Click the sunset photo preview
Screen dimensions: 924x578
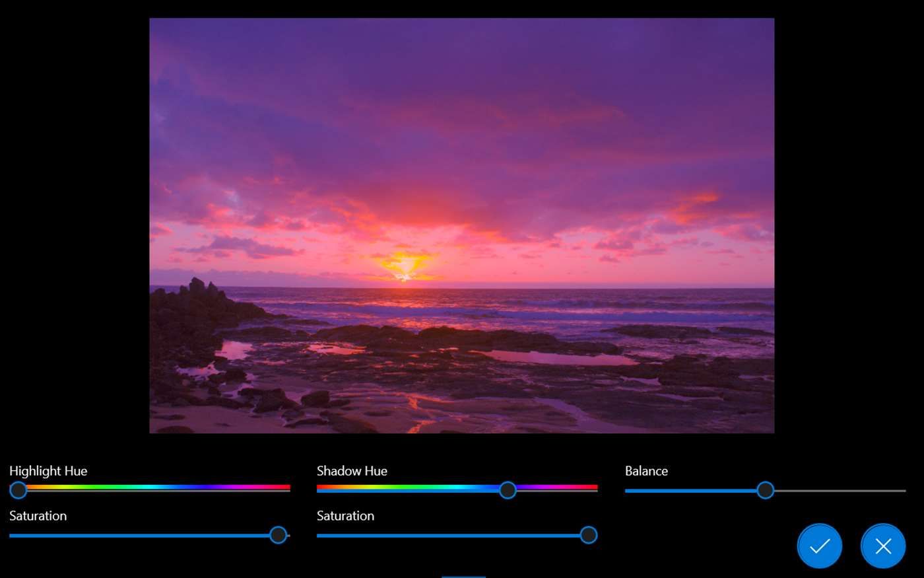(461, 225)
